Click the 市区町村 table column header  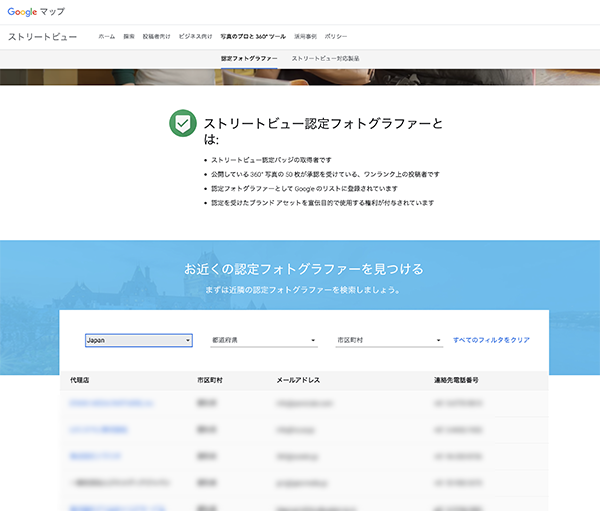coord(210,380)
